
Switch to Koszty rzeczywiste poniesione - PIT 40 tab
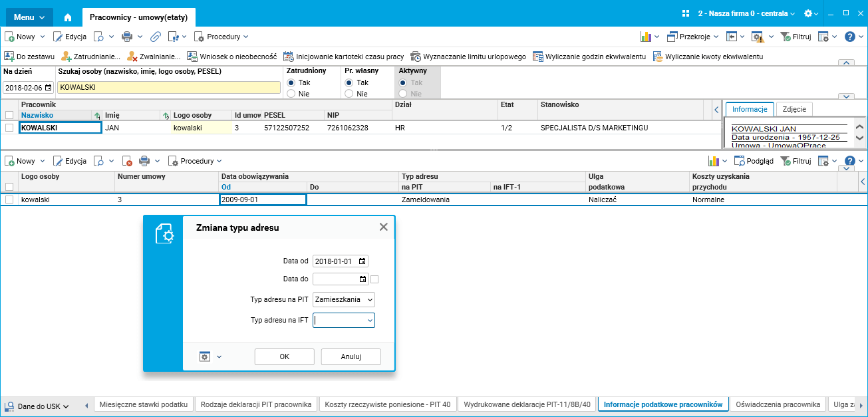pos(387,404)
